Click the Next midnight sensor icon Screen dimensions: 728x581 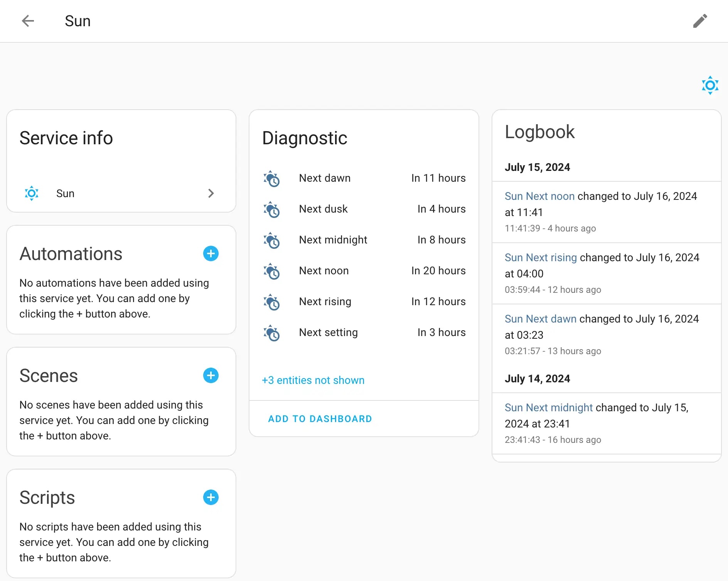click(x=271, y=240)
